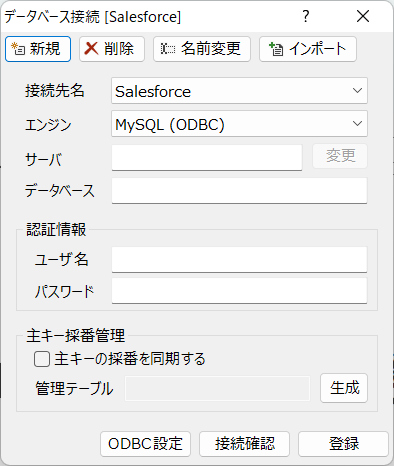Close the データベース接続 dialog
This screenshot has height=466, width=394.
(x=363, y=16)
